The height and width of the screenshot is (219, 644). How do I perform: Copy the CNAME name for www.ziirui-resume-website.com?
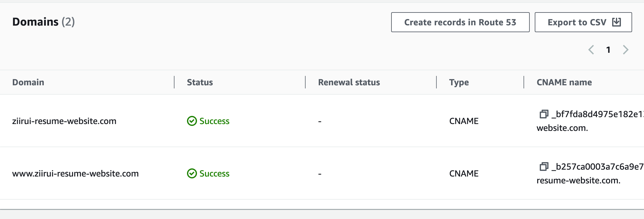click(x=544, y=167)
